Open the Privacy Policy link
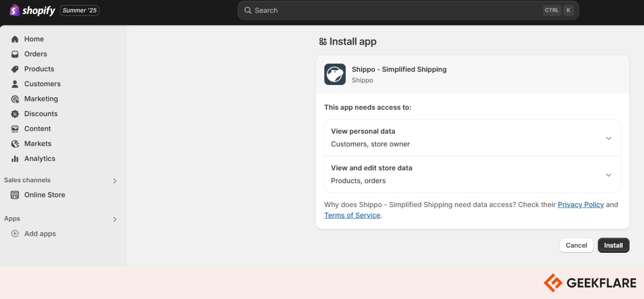Image resolution: width=644 pixels, height=299 pixels. (580, 204)
